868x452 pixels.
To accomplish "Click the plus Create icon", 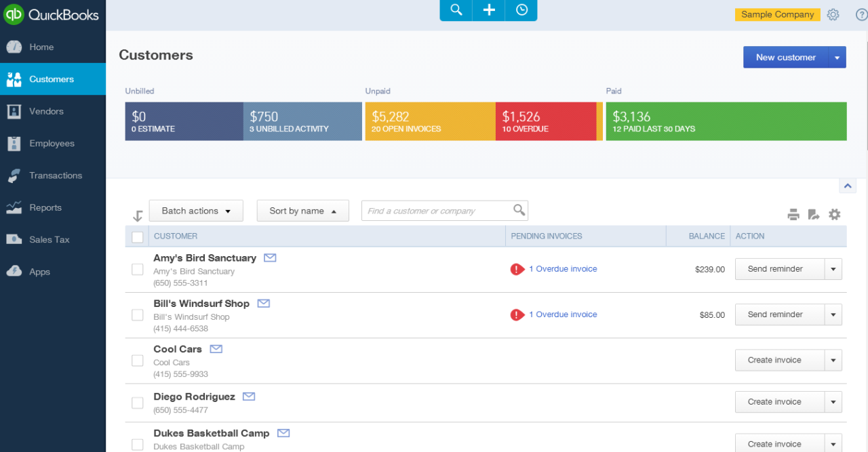I will 489,10.
